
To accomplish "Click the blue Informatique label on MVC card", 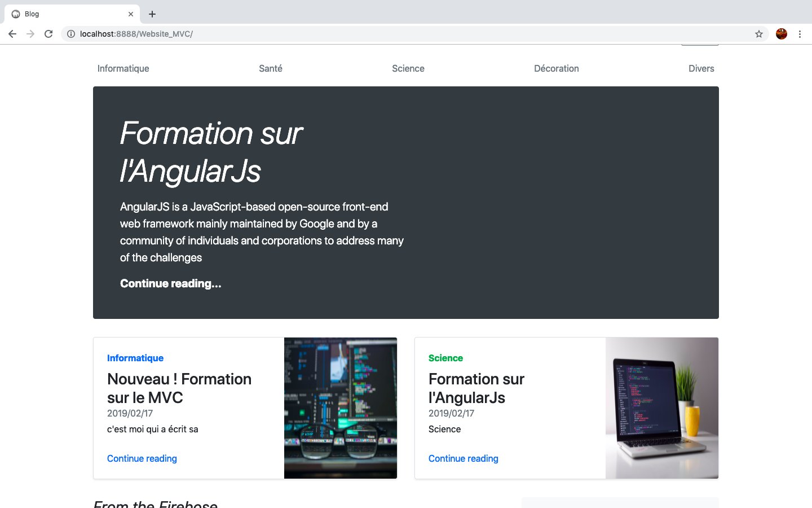I will pyautogui.click(x=135, y=358).
